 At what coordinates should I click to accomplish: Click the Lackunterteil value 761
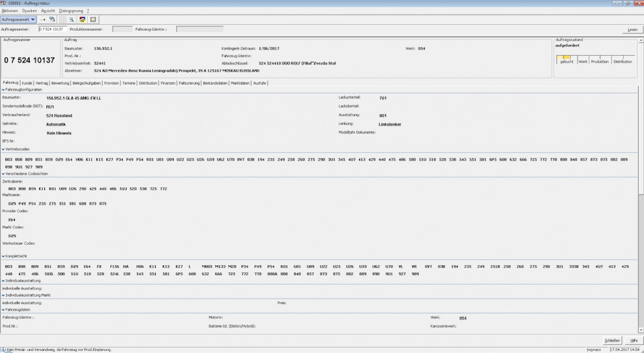point(383,98)
